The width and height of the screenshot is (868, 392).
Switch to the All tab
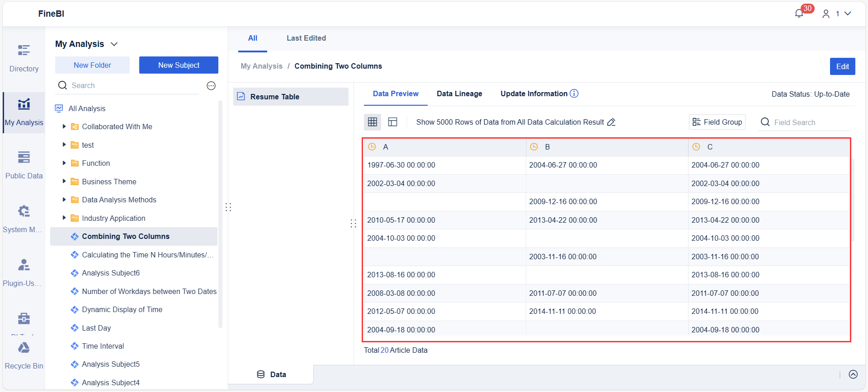pos(253,38)
